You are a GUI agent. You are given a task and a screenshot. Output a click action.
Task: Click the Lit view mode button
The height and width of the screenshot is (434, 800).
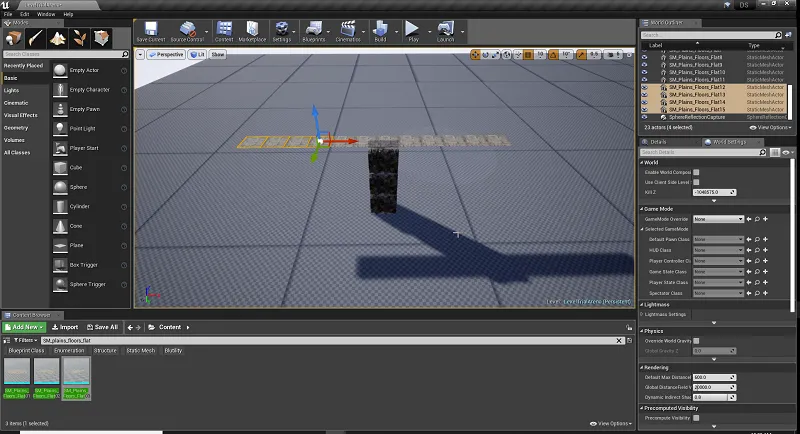point(197,55)
